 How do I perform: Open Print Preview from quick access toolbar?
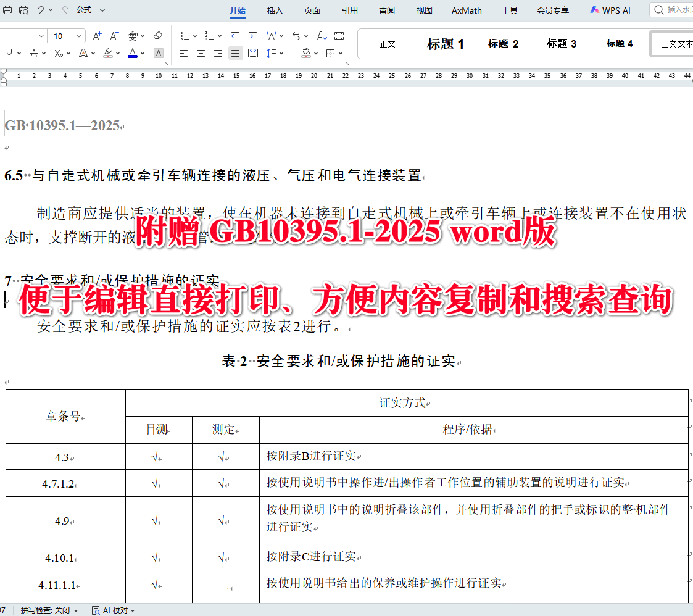pyautogui.click(x=25, y=10)
